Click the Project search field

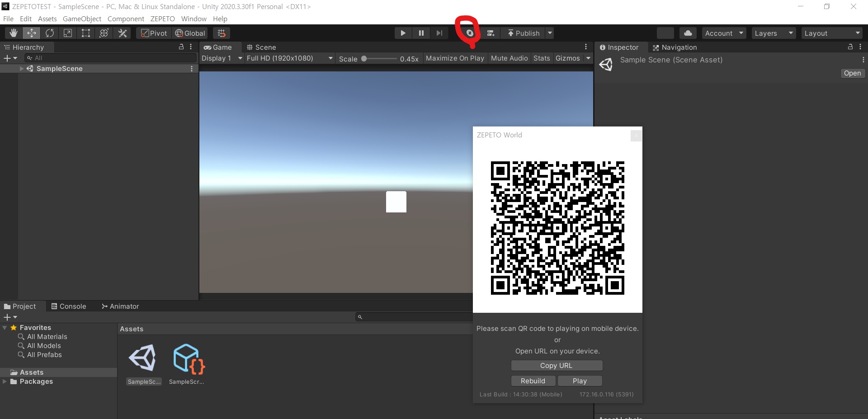click(x=414, y=317)
